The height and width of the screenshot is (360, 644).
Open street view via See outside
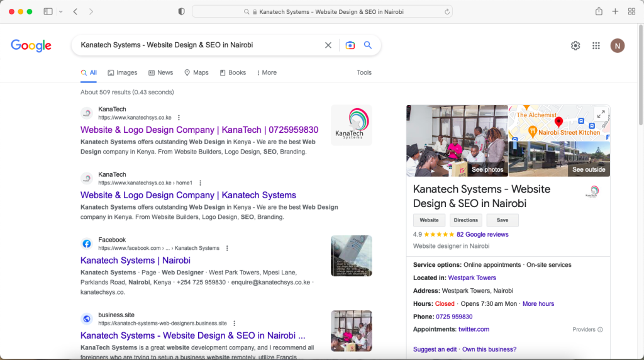[x=589, y=169]
